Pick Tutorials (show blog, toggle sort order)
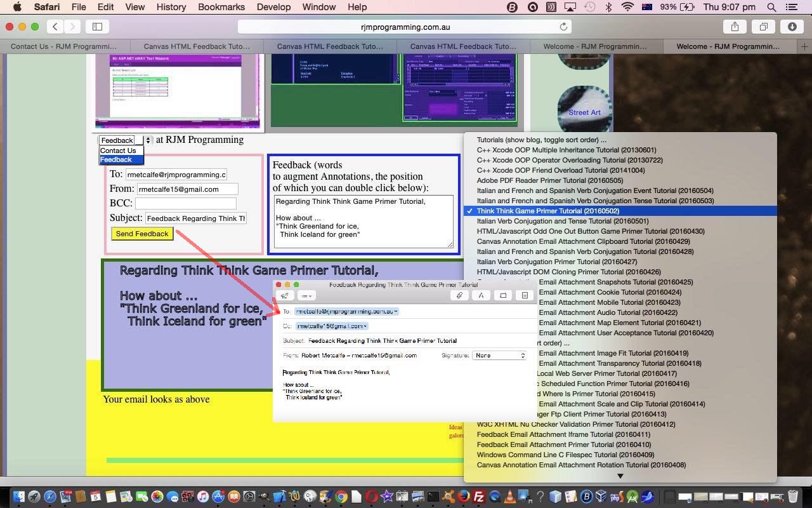 620,140
